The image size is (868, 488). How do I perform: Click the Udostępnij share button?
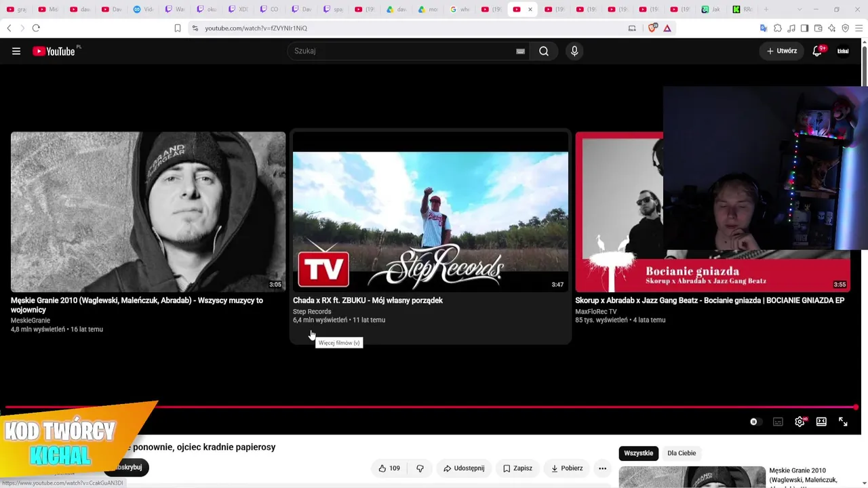464,468
